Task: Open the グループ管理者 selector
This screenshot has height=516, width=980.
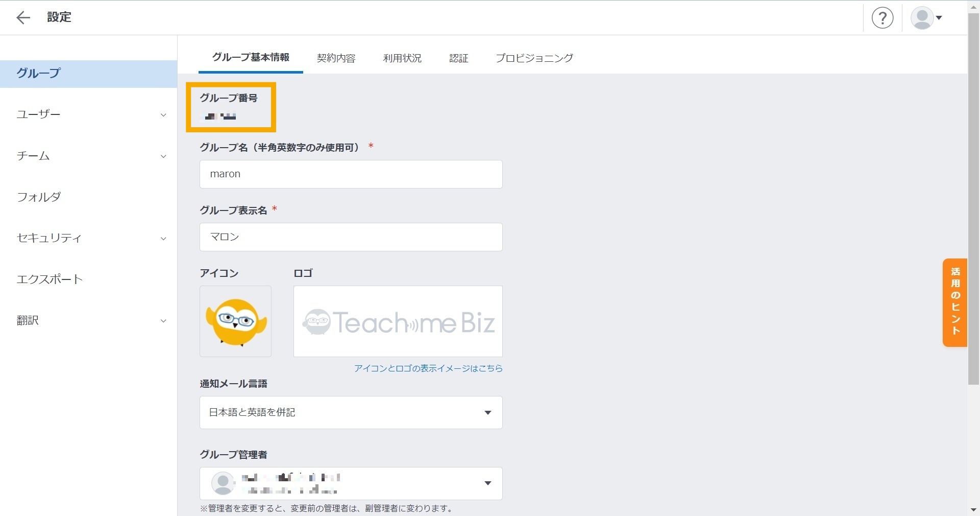Action: click(351, 483)
